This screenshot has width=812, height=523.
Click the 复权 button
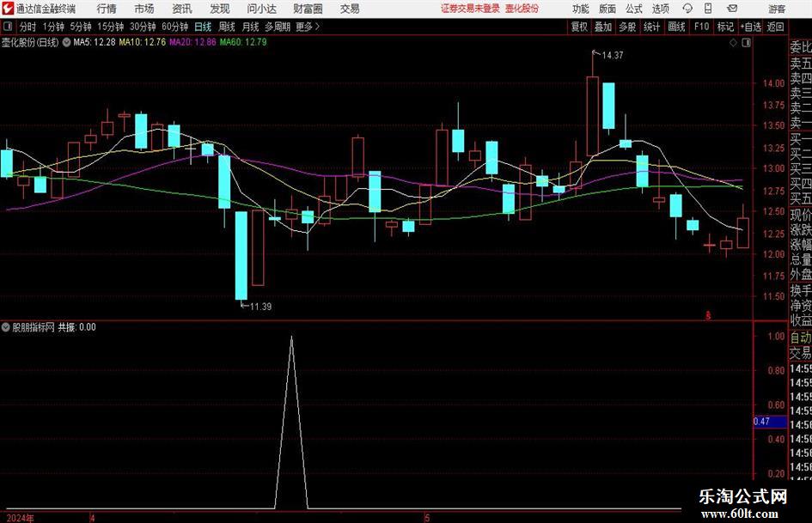(579, 27)
